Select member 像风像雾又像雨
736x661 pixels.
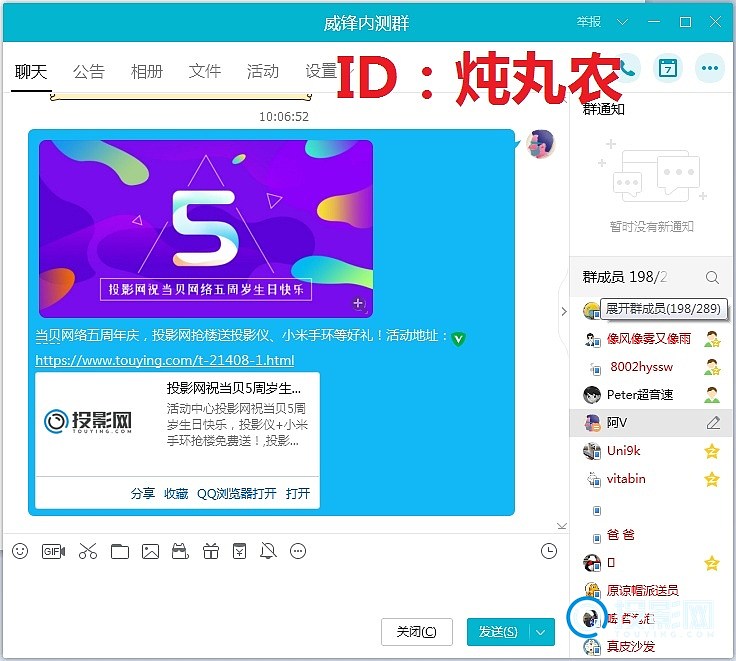coord(651,338)
